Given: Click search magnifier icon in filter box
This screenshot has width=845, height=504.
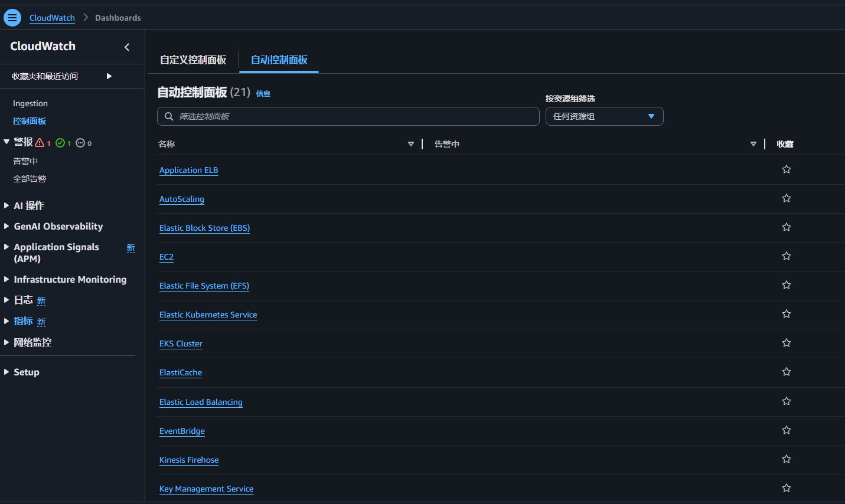Looking at the screenshot, I should click(x=169, y=116).
